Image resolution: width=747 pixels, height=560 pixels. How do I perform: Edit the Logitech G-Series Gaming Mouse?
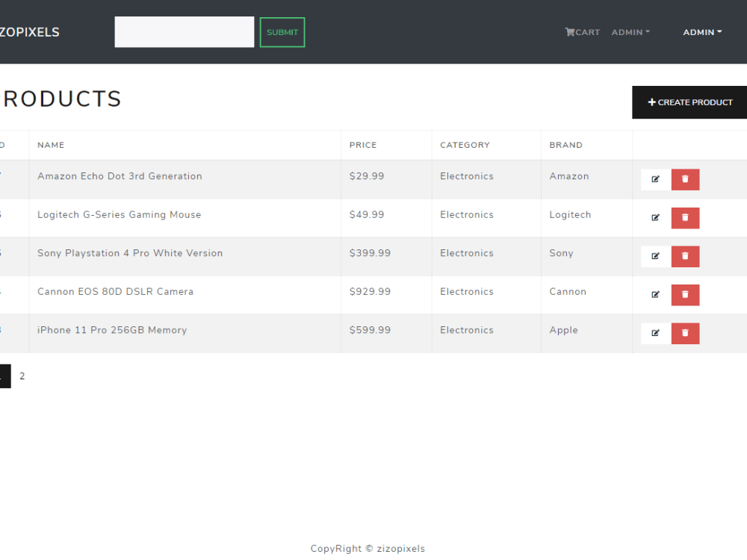[656, 218]
